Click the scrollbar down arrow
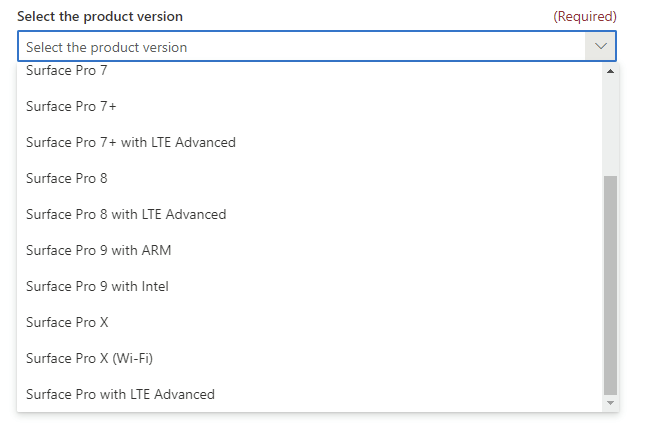This screenshot has width=660, height=444. coord(610,403)
